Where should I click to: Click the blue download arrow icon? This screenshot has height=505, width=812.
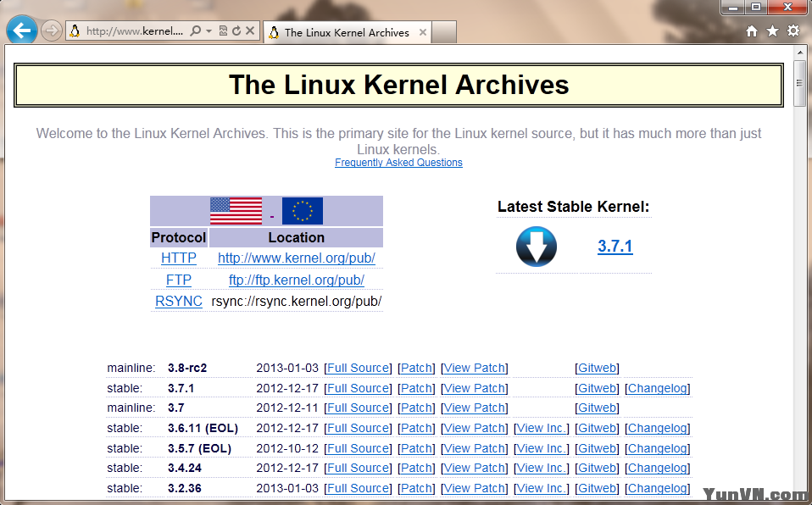[537, 247]
